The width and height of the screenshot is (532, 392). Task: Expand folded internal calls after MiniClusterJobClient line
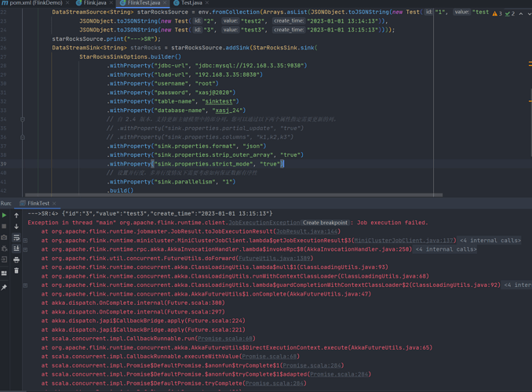pyautogui.click(x=490, y=241)
